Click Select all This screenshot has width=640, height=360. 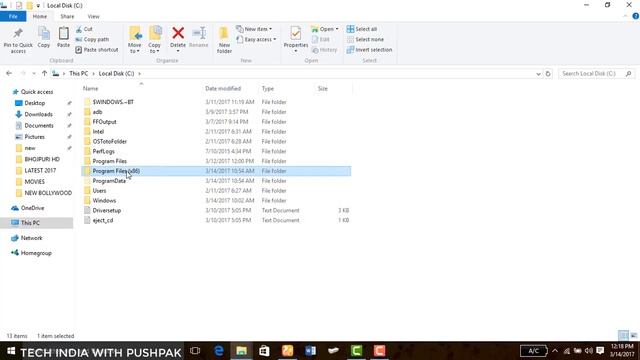(362, 29)
